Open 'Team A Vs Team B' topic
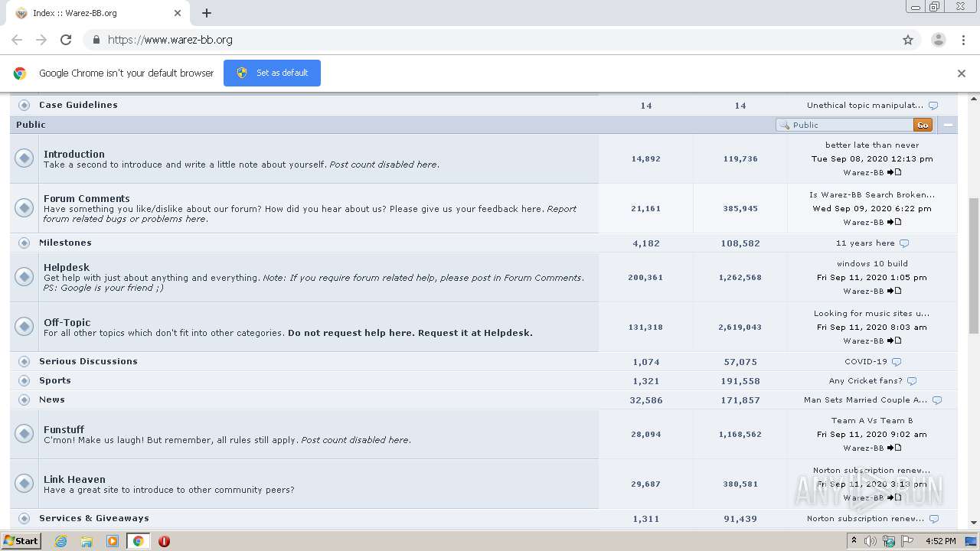This screenshot has height=551, width=980. [872, 420]
